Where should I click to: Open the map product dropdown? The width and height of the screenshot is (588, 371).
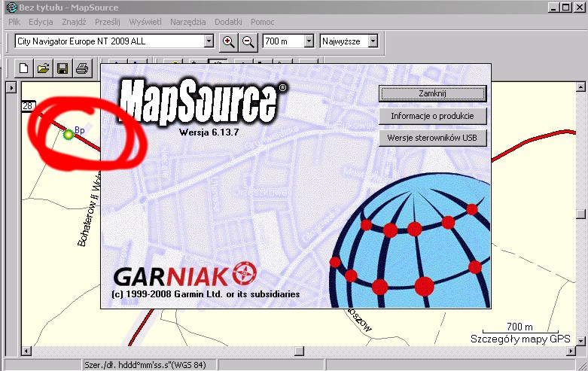tap(209, 41)
